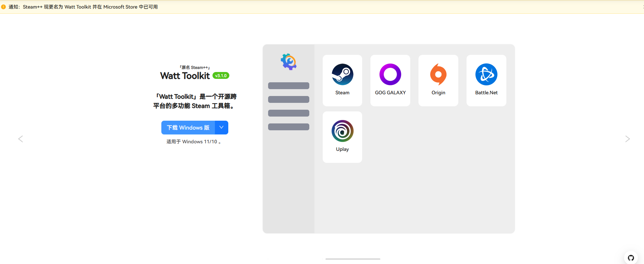The width and height of the screenshot is (644, 264).
Task: Open the Origin platform tile
Action: (x=438, y=80)
